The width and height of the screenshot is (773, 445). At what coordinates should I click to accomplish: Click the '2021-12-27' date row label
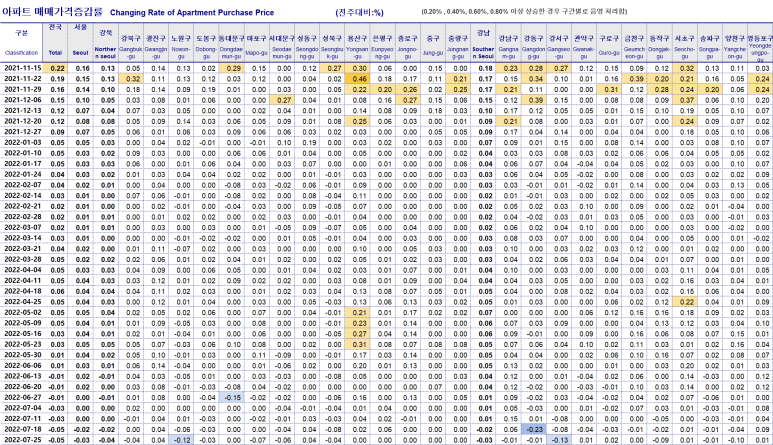coord(22,132)
